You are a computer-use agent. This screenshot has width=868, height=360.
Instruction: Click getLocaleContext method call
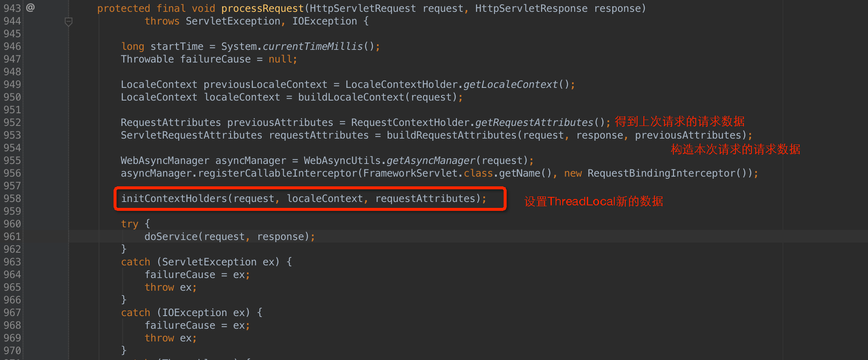click(x=511, y=85)
